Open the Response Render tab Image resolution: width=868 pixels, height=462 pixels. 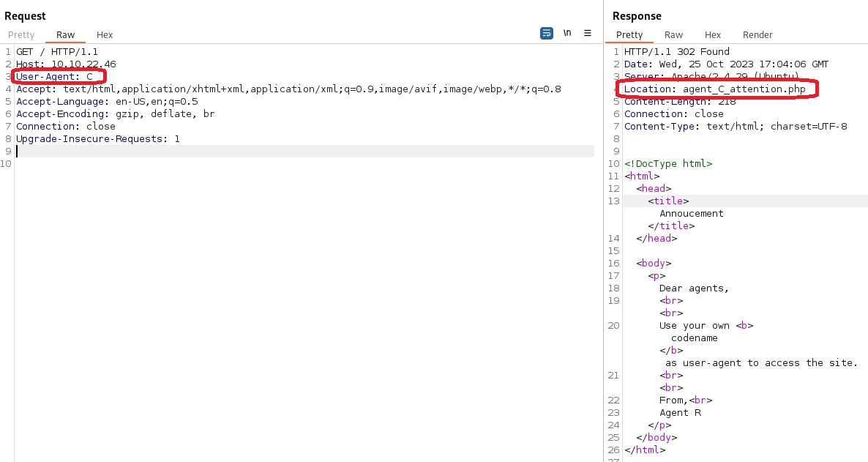click(757, 35)
